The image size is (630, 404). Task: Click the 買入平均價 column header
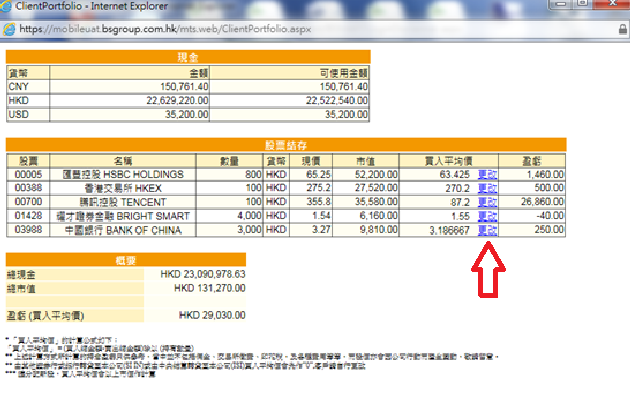click(x=449, y=161)
